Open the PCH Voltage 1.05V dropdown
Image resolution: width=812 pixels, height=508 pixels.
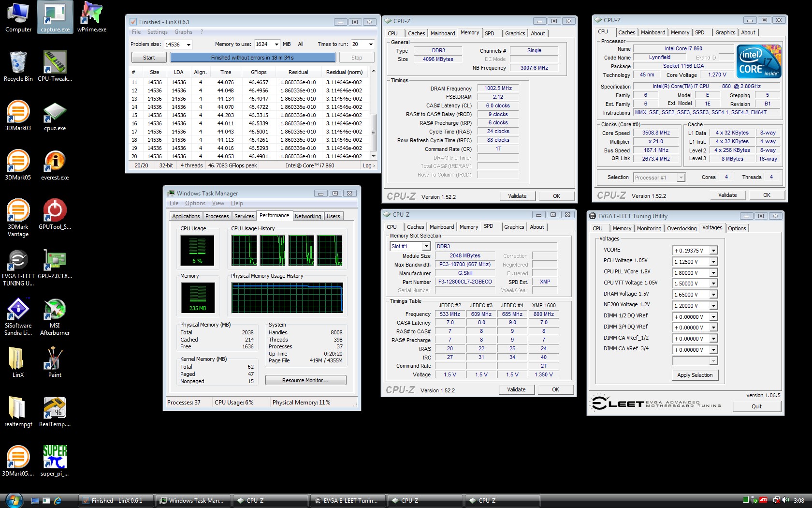coord(713,262)
